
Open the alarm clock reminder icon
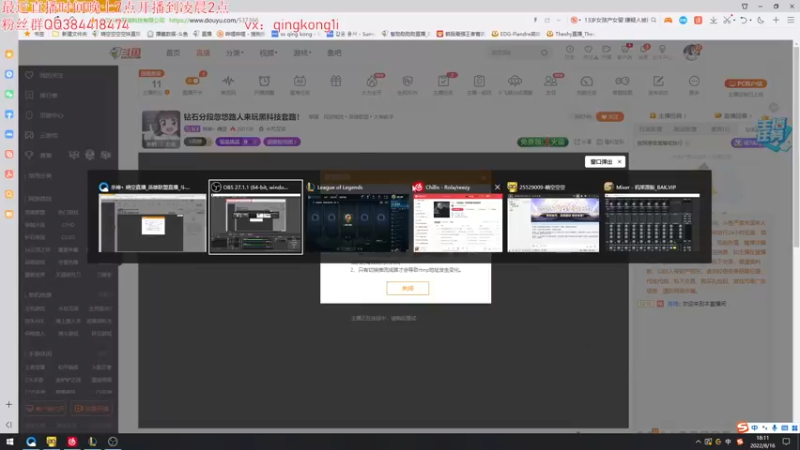[264, 81]
